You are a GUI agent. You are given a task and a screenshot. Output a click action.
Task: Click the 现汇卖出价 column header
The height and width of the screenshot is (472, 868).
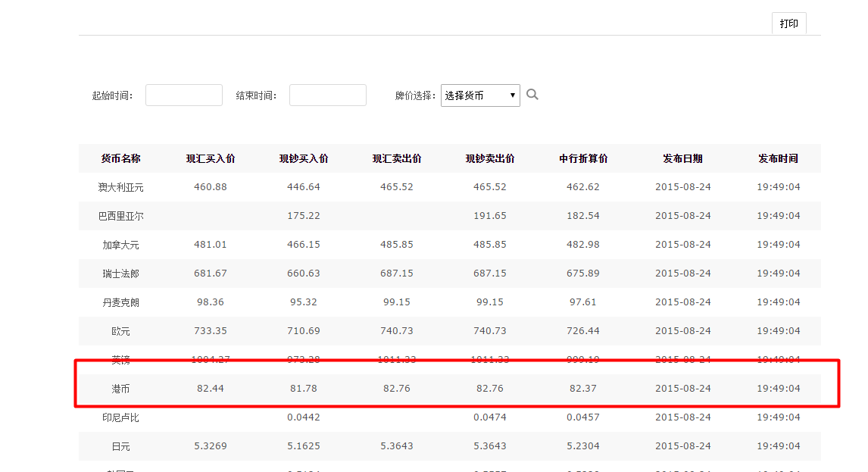[x=397, y=158]
